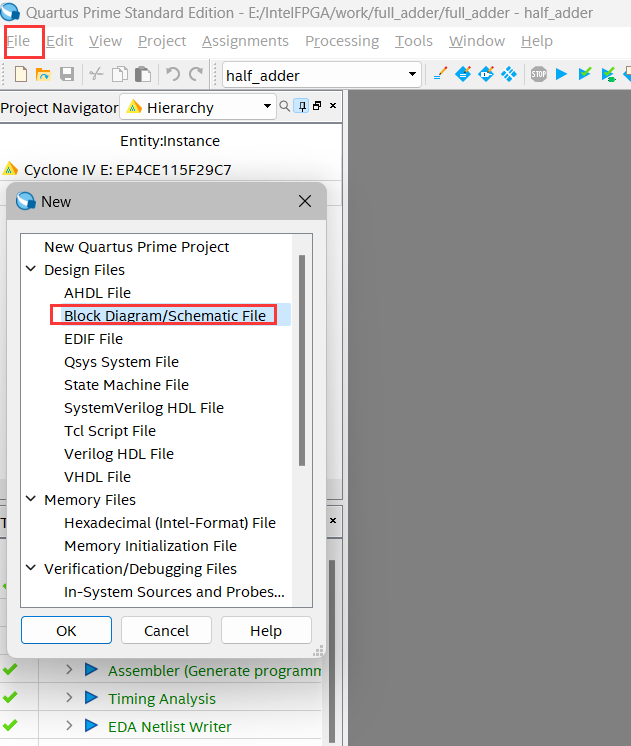Select Cyclone IV E: EP4CE115F29C7 device row

(128, 170)
